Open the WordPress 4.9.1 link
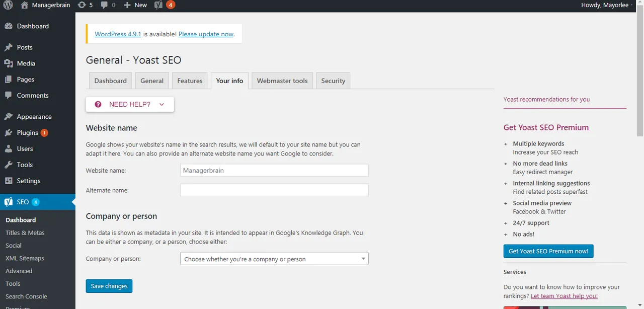This screenshot has height=309, width=644. pyautogui.click(x=118, y=34)
